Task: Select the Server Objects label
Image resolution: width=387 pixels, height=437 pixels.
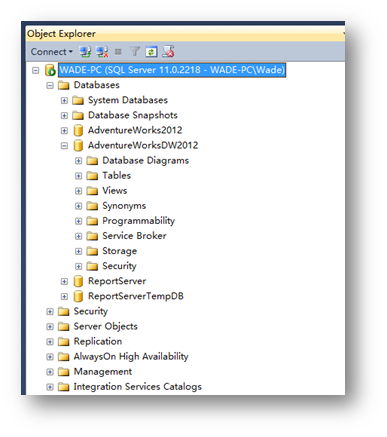Action: pyautogui.click(x=105, y=326)
